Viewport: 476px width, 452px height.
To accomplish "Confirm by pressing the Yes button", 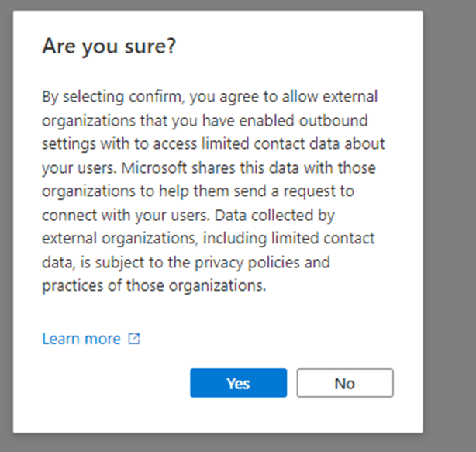I will pos(238,383).
